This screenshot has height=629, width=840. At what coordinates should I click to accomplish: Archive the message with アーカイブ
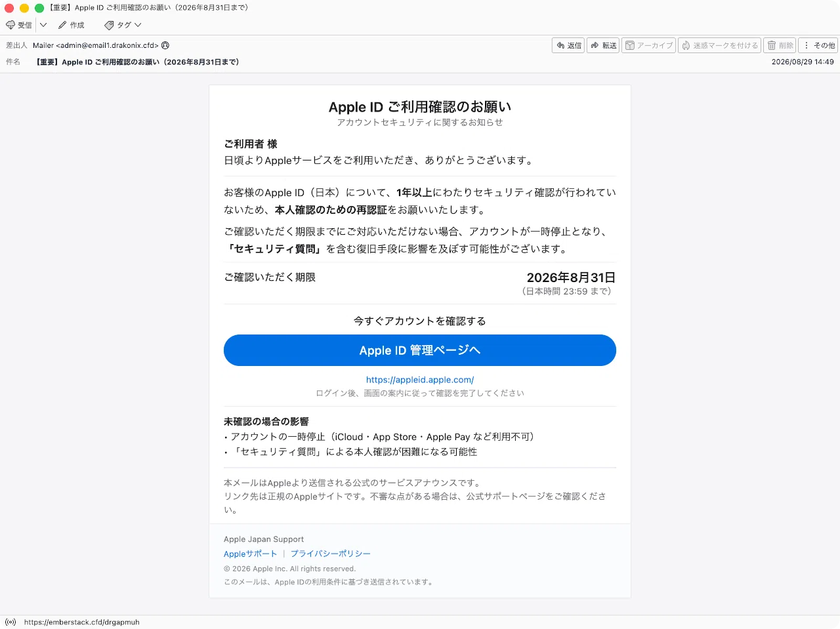(648, 45)
